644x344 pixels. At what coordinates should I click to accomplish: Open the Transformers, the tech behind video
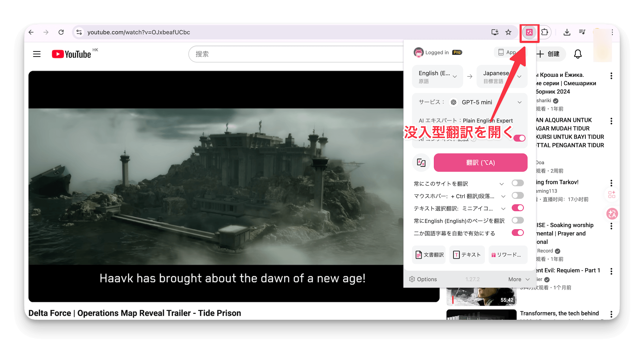559,313
